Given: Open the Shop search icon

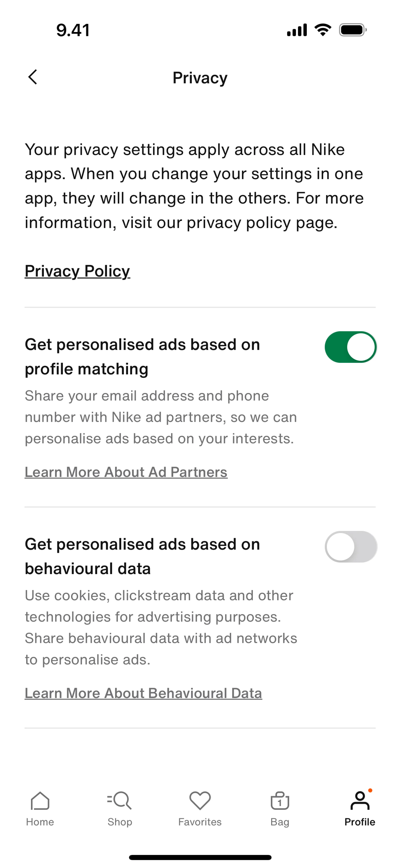Looking at the screenshot, I should tap(120, 800).
